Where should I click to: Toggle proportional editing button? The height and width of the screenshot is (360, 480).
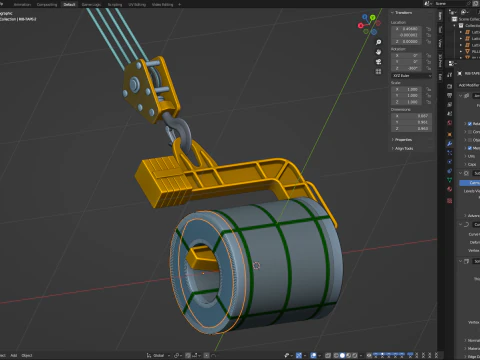[x=206, y=355]
